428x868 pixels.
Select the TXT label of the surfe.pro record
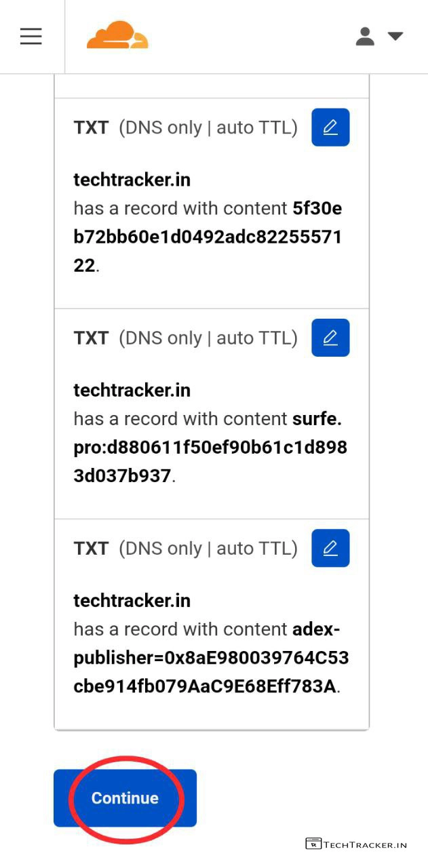click(91, 338)
